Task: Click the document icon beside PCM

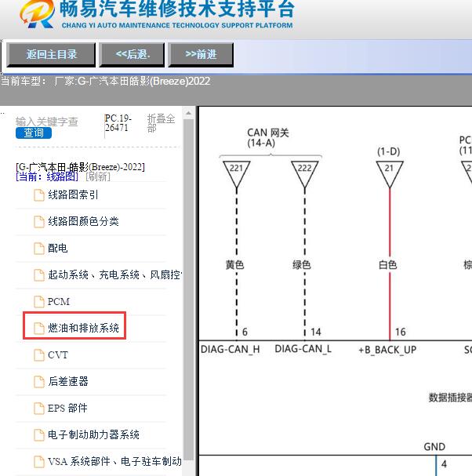Action: [39, 302]
